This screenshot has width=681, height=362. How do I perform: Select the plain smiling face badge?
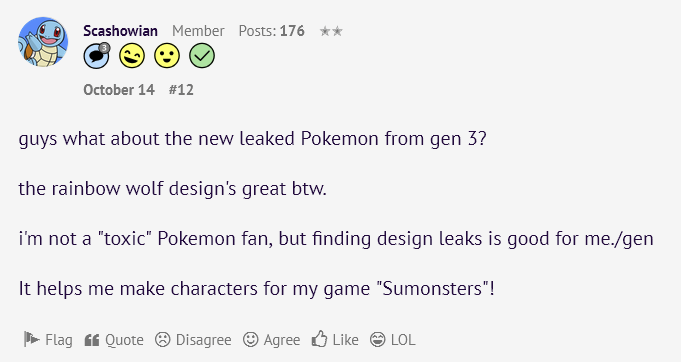[x=167, y=56]
